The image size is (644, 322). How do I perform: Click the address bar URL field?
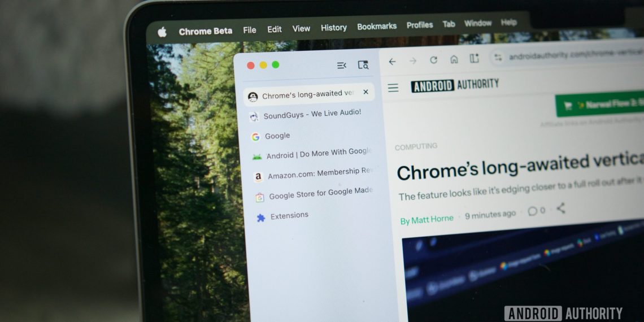[571, 55]
